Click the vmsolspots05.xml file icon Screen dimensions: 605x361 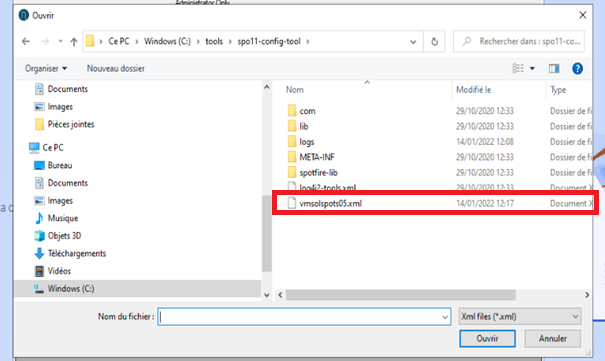pyautogui.click(x=292, y=203)
